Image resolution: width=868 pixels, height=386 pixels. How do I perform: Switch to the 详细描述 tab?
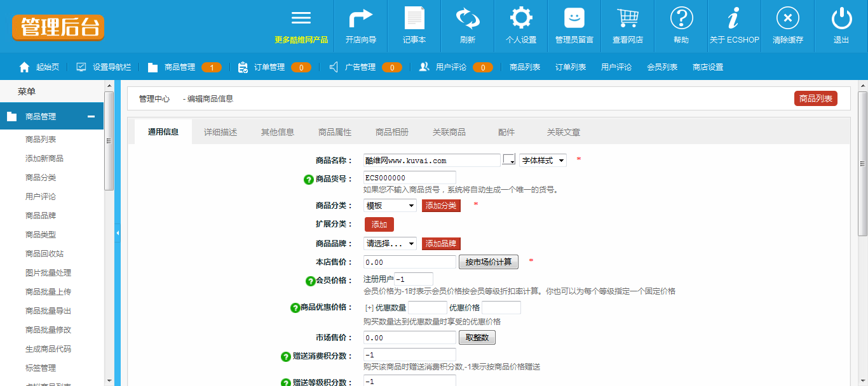coord(220,132)
